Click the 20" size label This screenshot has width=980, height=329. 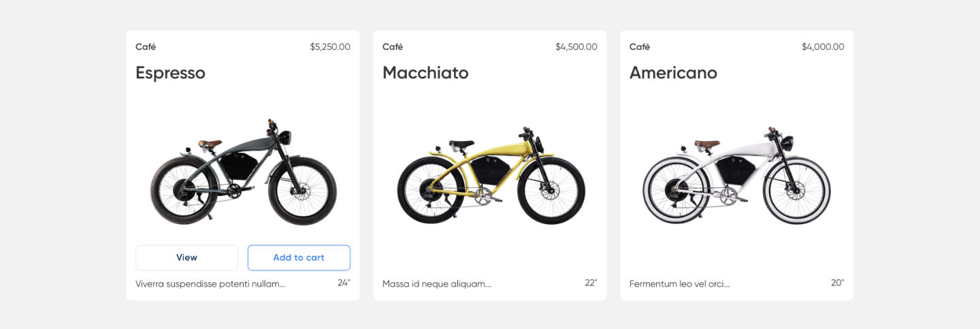pyautogui.click(x=837, y=283)
